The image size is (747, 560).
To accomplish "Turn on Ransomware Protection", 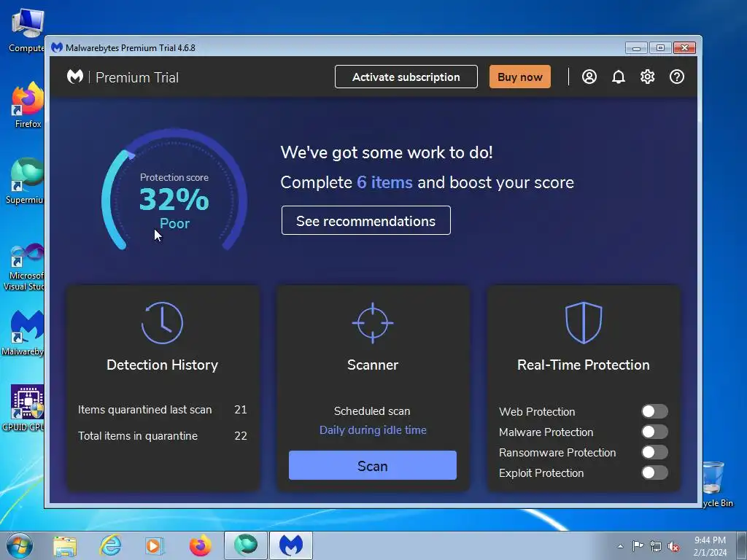I will [x=654, y=452].
